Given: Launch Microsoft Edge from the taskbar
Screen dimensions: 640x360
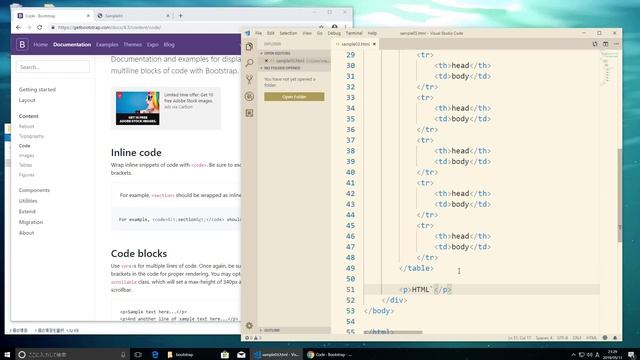Looking at the screenshot, I should (155, 354).
